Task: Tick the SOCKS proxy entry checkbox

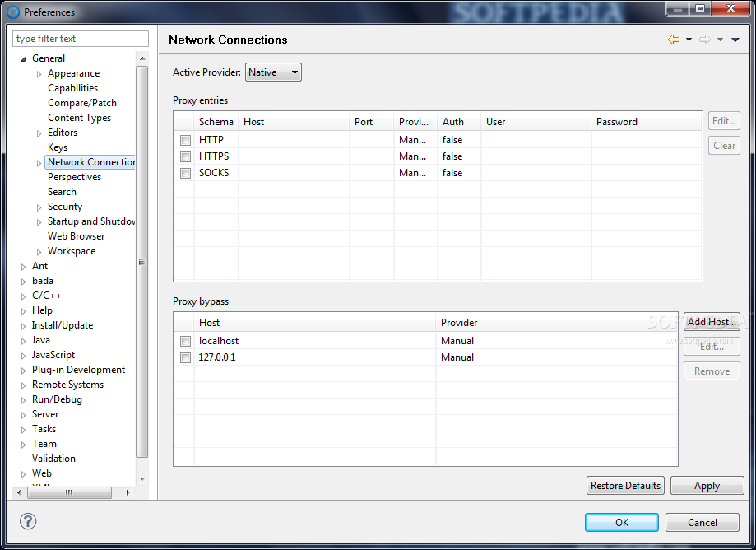Action: 185,173
